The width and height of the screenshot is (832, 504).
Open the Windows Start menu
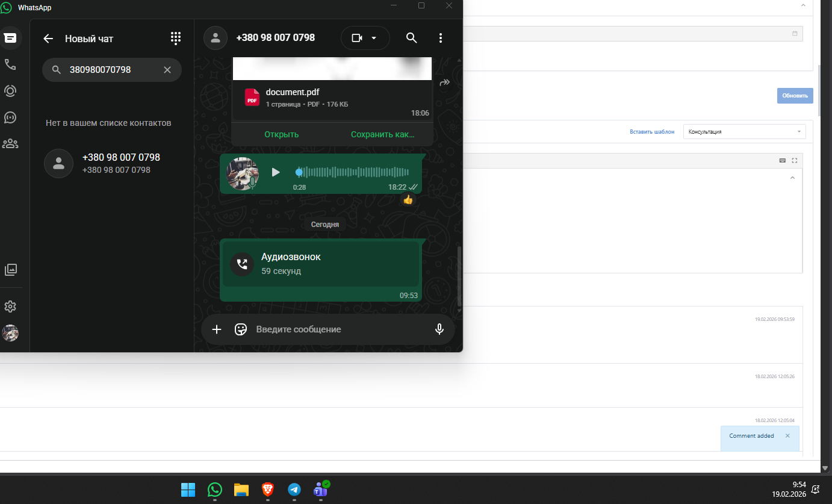188,490
